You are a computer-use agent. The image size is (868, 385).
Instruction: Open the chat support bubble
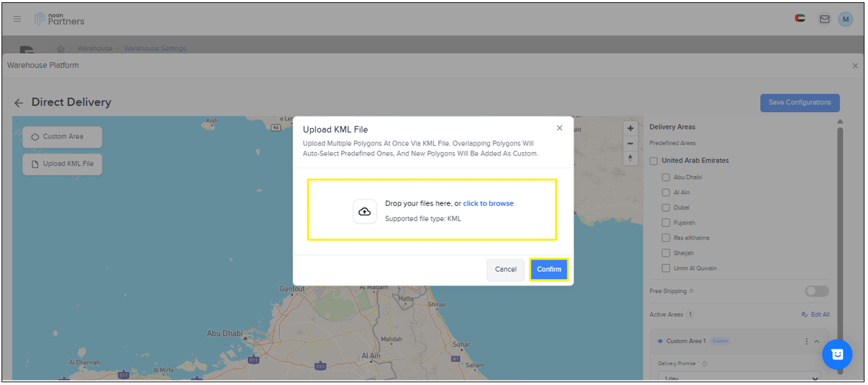click(837, 354)
